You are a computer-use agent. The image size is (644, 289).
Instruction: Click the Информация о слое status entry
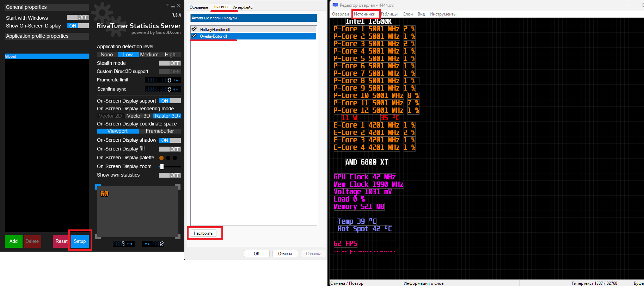coord(423,283)
